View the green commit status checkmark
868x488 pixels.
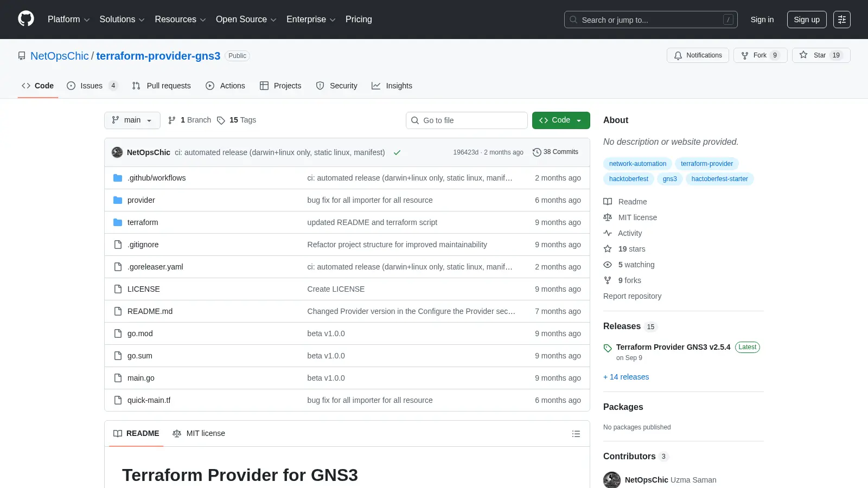tap(397, 152)
